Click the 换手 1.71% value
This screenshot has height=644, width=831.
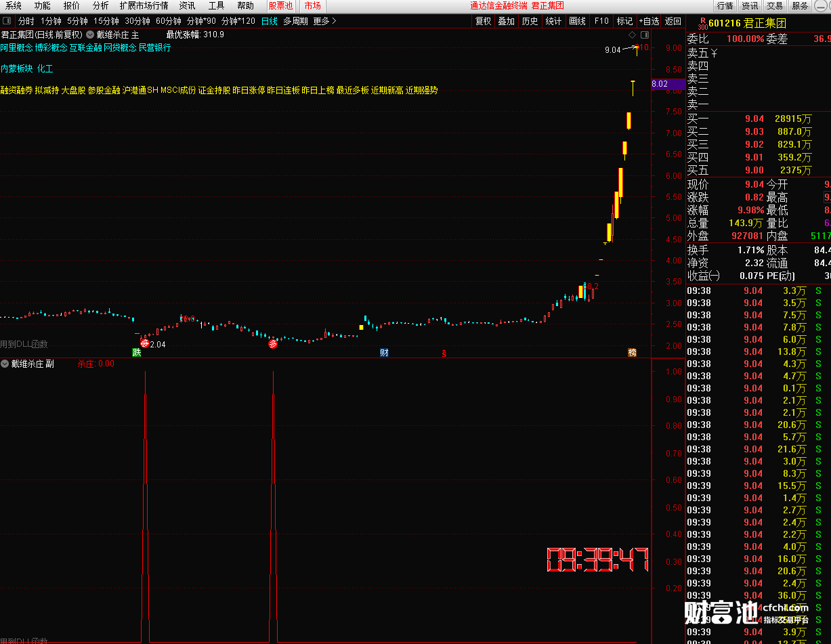(x=750, y=250)
